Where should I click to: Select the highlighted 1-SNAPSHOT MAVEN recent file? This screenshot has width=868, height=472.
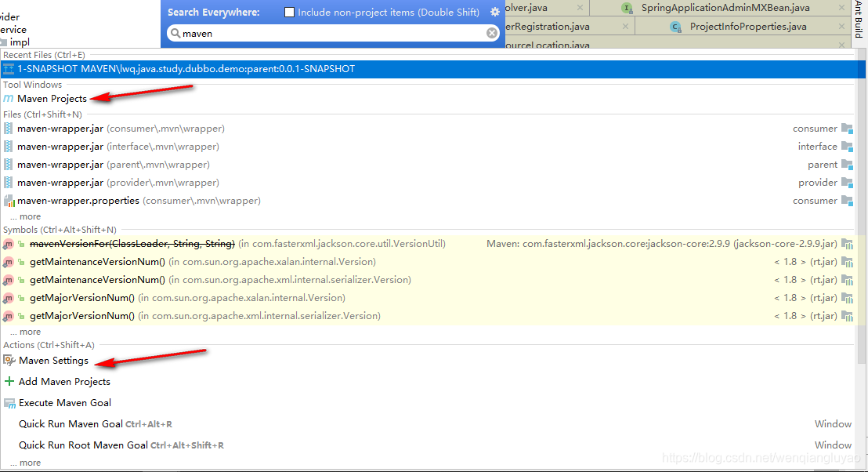point(432,69)
